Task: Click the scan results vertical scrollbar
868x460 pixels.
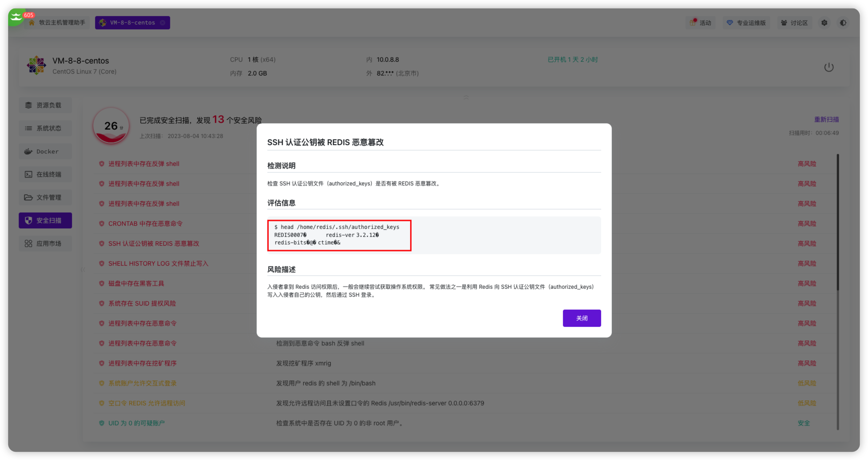Action: tap(837, 222)
